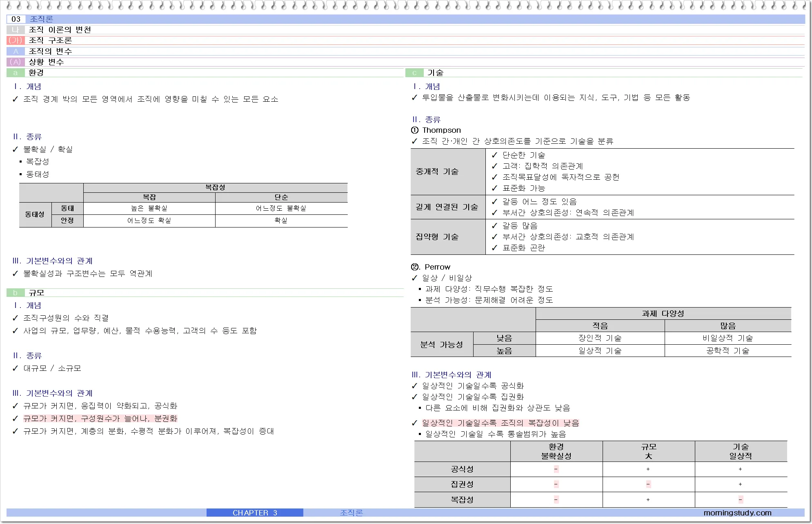Screen dimensions: 812x524
Task: Click the line '일상적인 기술일수록 집권화'
Action: pyautogui.click(x=473, y=397)
